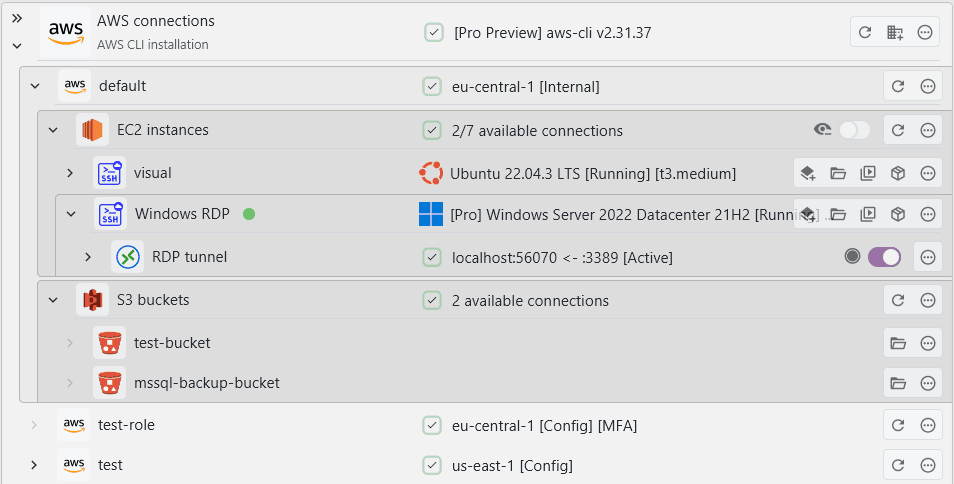Viewport: 954px width, 484px height.
Task: Select the mssql-backup-bucket entry
Action: tap(206, 382)
